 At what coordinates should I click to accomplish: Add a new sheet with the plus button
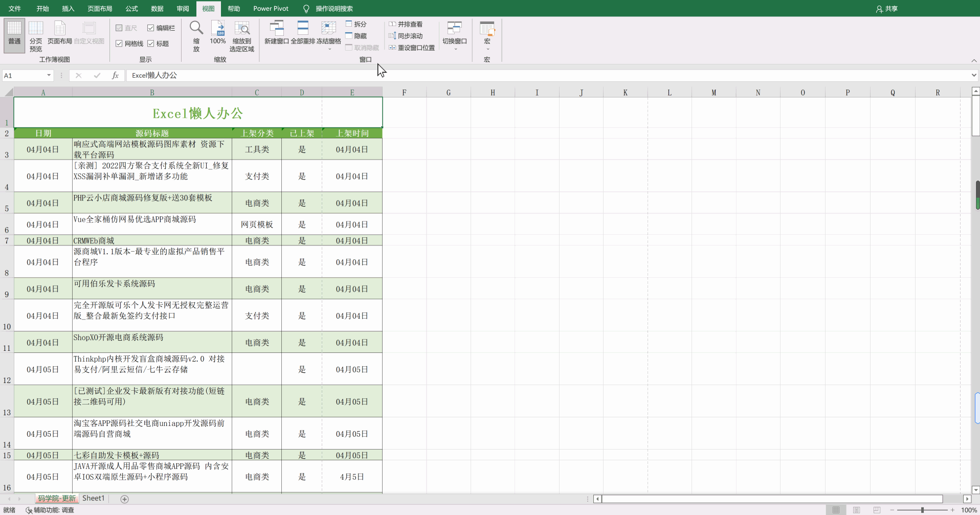(x=124, y=499)
